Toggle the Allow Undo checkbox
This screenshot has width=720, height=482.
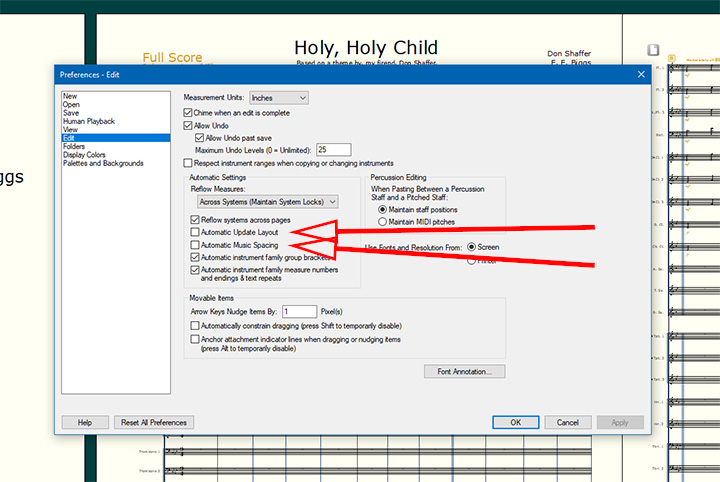pyautogui.click(x=189, y=126)
